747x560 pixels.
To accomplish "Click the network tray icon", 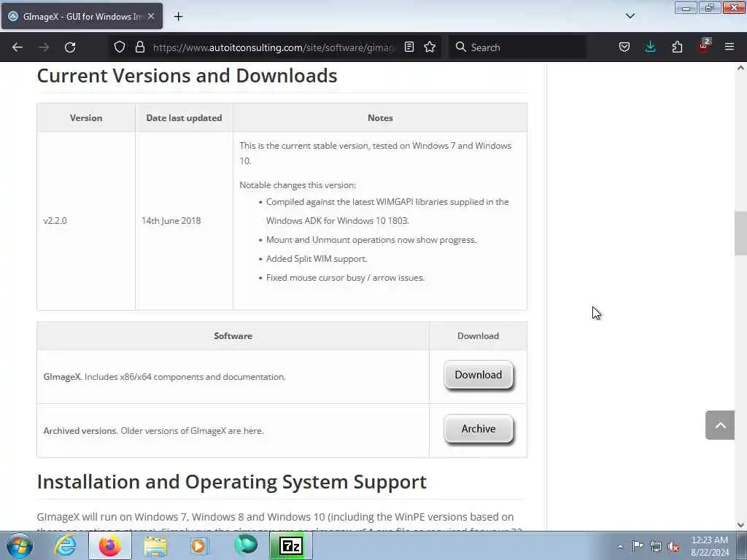I will [x=656, y=546].
